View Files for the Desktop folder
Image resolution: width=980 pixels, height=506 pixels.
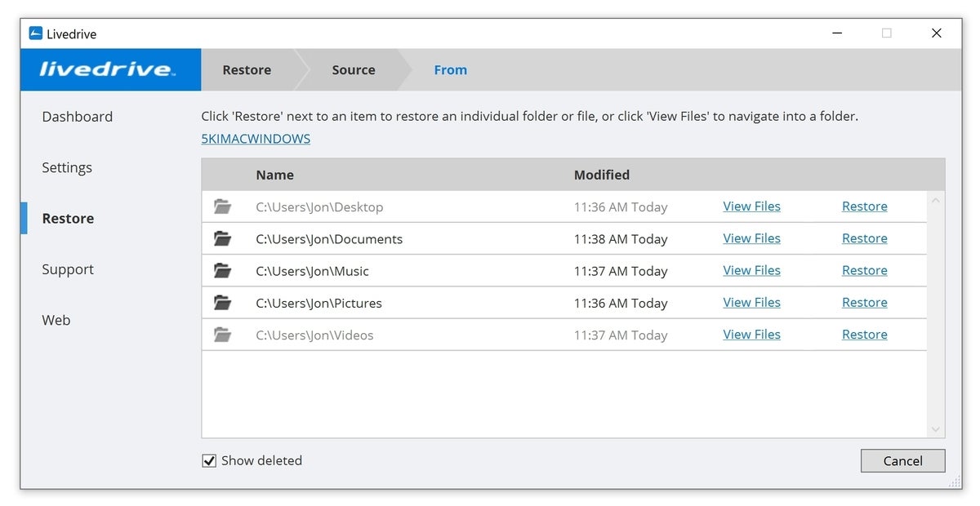pos(751,206)
